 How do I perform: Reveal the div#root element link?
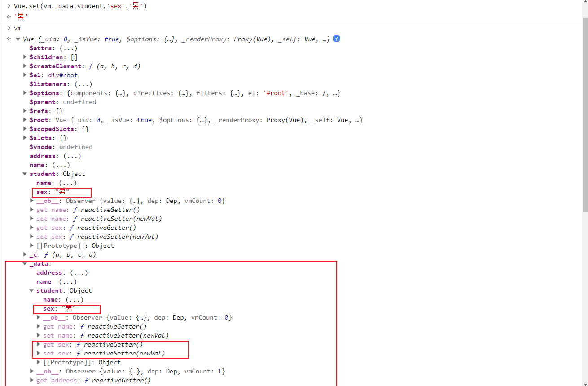(63, 75)
